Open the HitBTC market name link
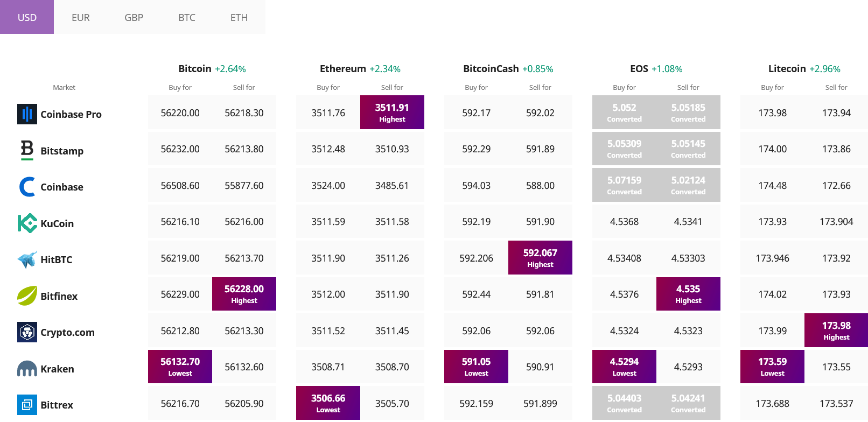Image resolution: width=868 pixels, height=422 pixels. tap(57, 259)
